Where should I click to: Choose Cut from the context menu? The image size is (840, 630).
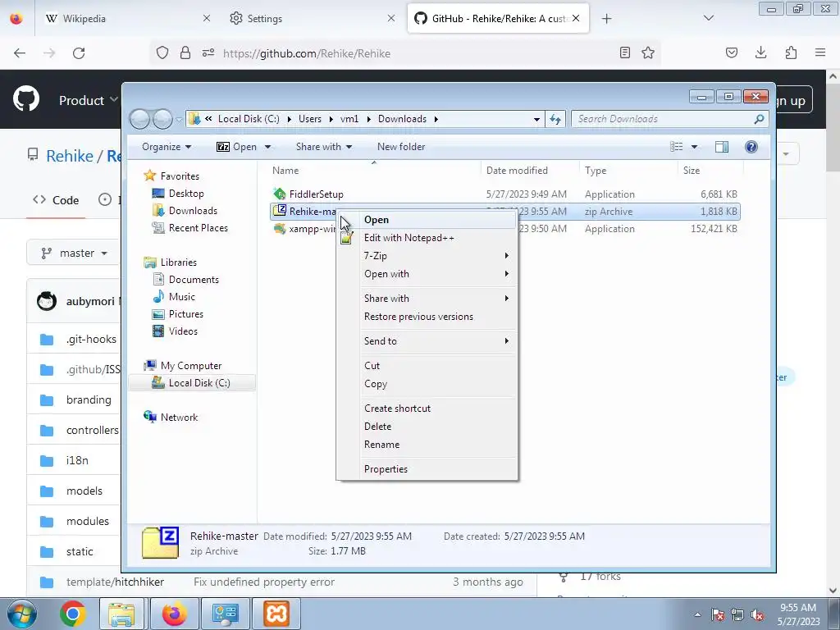coord(372,366)
